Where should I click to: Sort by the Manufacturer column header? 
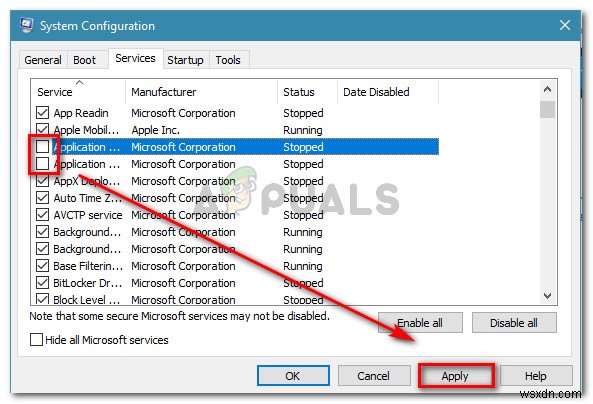click(201, 92)
